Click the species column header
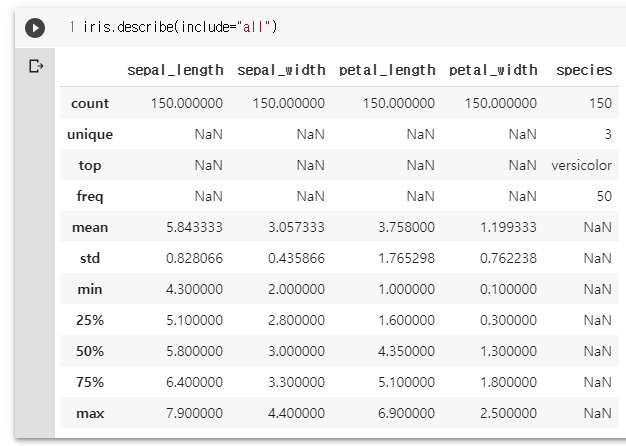The image size is (626, 446). [x=584, y=70]
